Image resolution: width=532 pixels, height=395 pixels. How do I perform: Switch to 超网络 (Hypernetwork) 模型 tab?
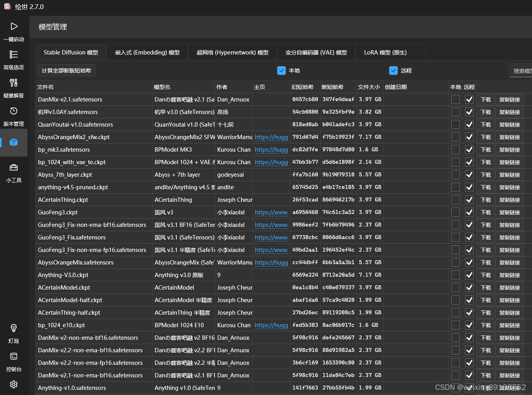(233, 53)
